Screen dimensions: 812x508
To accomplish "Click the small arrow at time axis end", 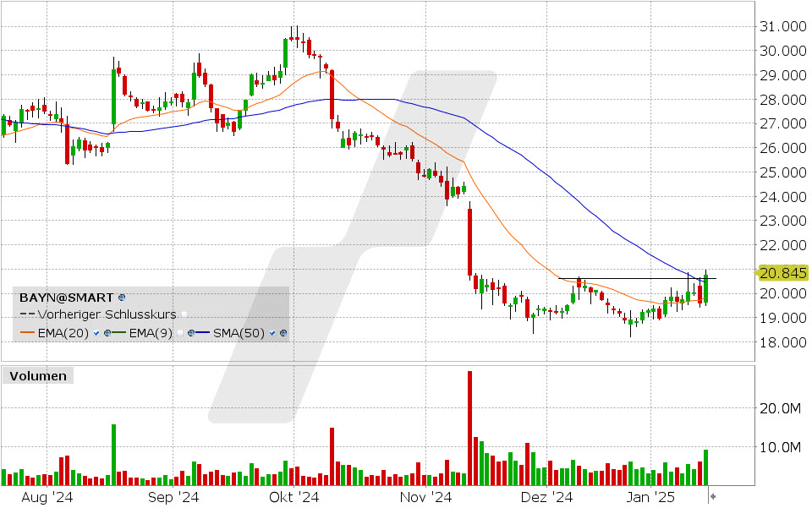I will tap(713, 497).
